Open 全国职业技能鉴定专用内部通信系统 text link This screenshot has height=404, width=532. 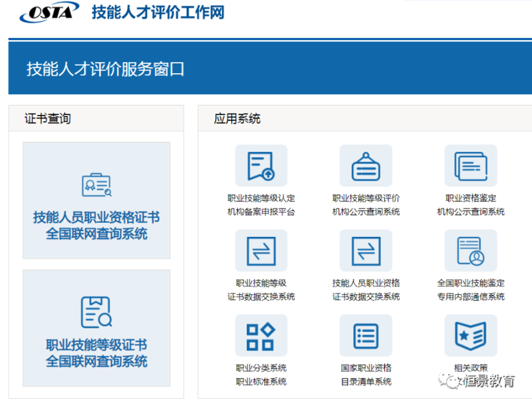tap(471, 290)
